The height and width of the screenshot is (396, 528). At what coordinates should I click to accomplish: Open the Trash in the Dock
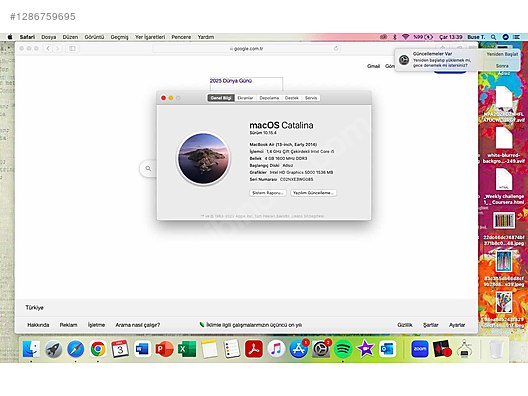point(496,350)
